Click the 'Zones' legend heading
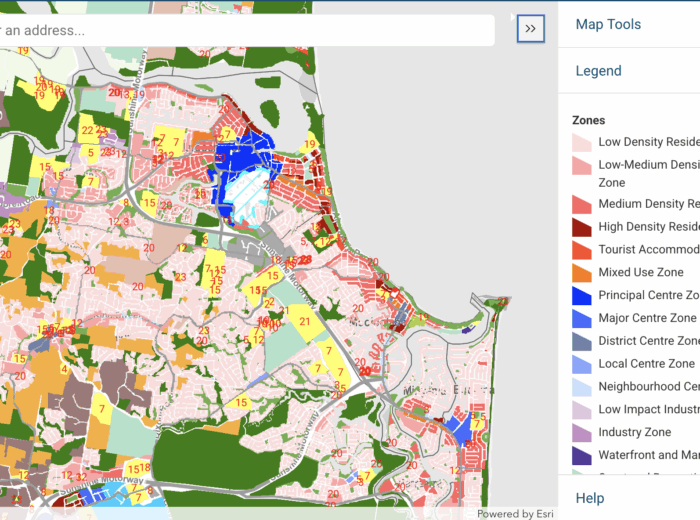The height and width of the screenshot is (520, 700). coord(588,120)
